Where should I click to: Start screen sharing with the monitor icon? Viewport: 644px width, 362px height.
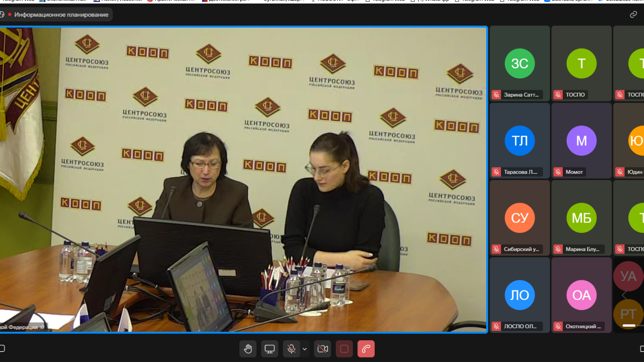tap(269, 349)
